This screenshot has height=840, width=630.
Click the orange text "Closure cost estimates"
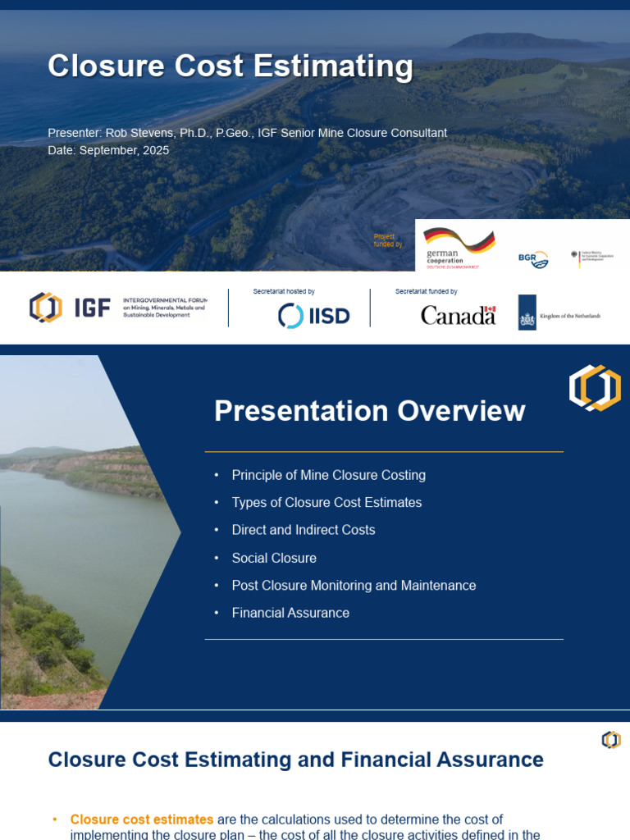pyautogui.click(x=142, y=819)
